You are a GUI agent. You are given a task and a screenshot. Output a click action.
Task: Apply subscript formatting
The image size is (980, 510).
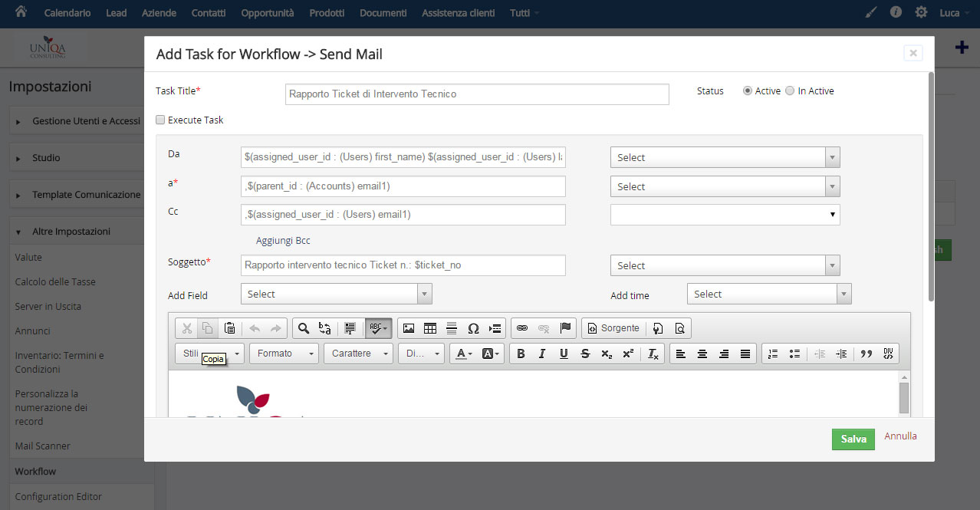coord(607,354)
